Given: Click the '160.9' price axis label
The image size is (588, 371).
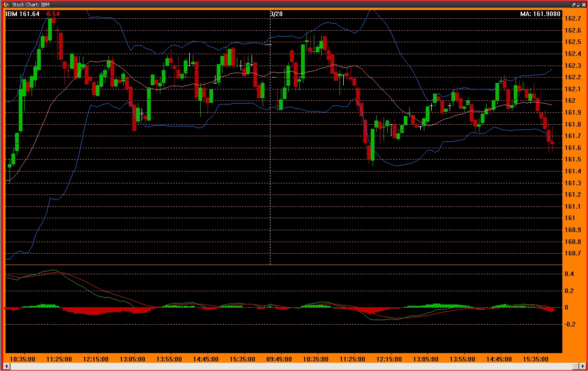Looking at the screenshot, I should 573,230.
